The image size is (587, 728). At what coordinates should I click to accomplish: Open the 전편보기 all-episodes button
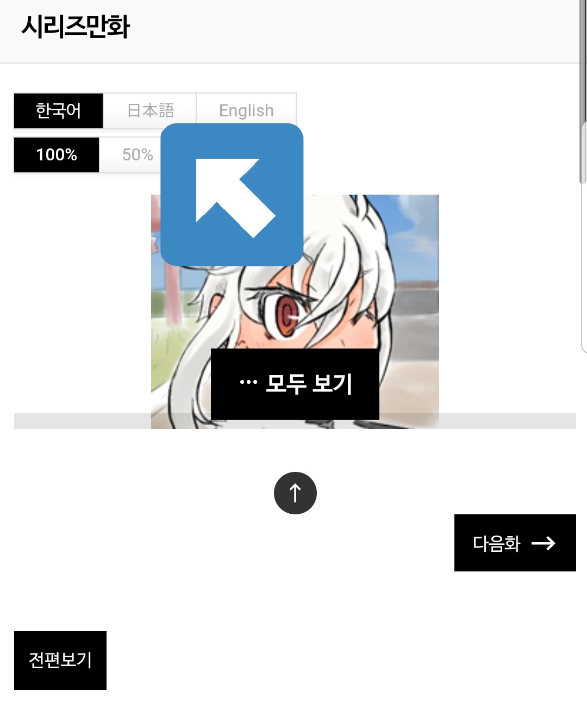click(60, 661)
